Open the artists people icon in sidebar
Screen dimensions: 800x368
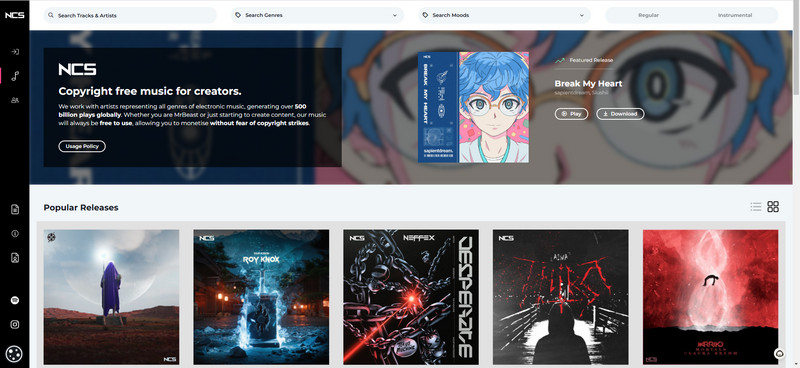click(15, 100)
